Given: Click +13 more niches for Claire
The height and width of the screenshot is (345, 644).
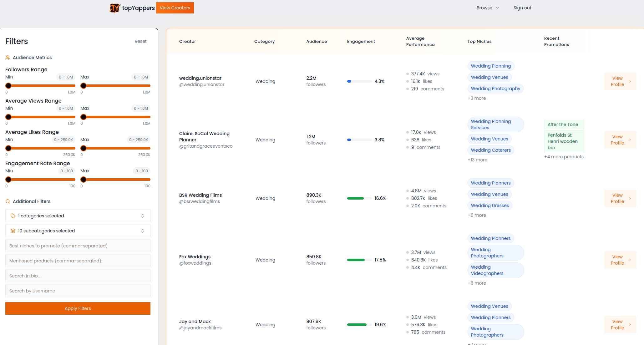Looking at the screenshot, I should click(477, 160).
